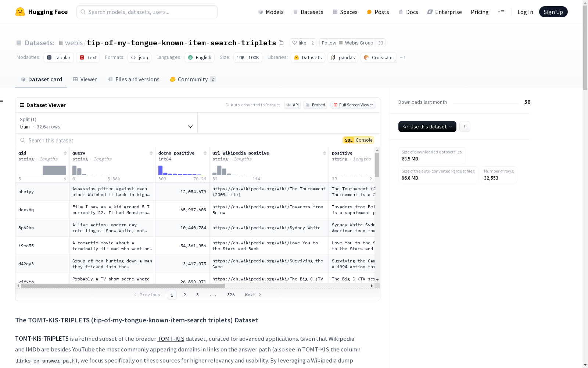Click the Webis Group follower count 33

click(381, 43)
